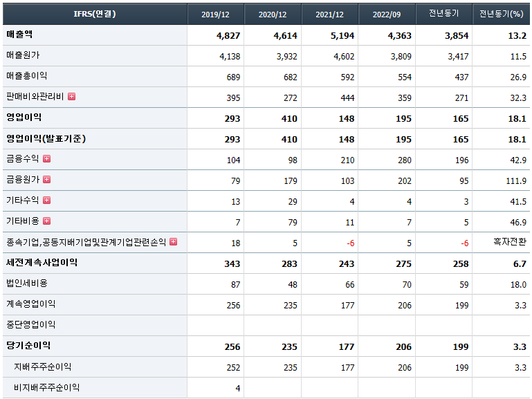Select the 법인세비용 row label
Viewport: 532px width, 399px height.
tap(26, 283)
